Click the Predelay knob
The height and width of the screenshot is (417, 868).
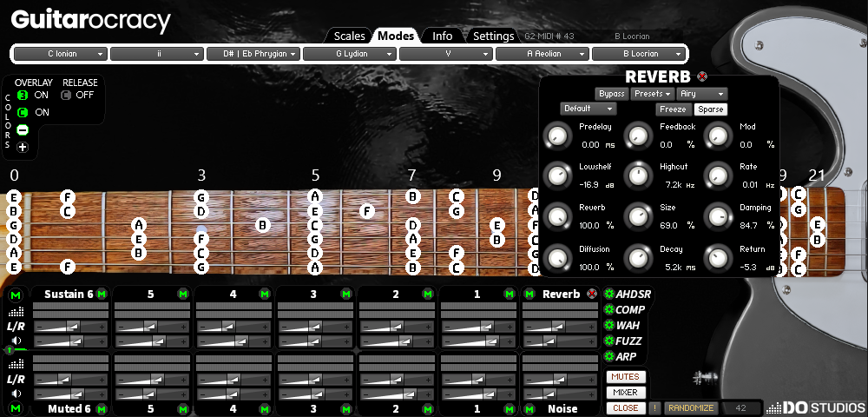pyautogui.click(x=557, y=136)
